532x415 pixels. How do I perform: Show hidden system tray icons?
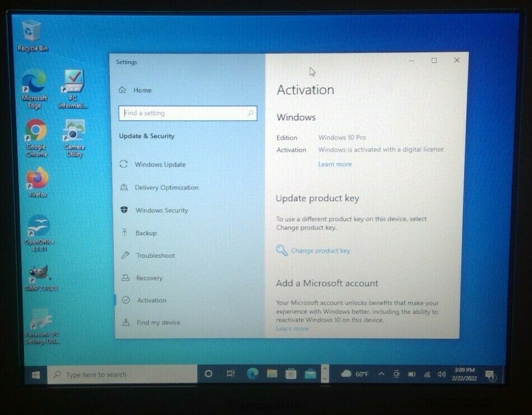382,374
